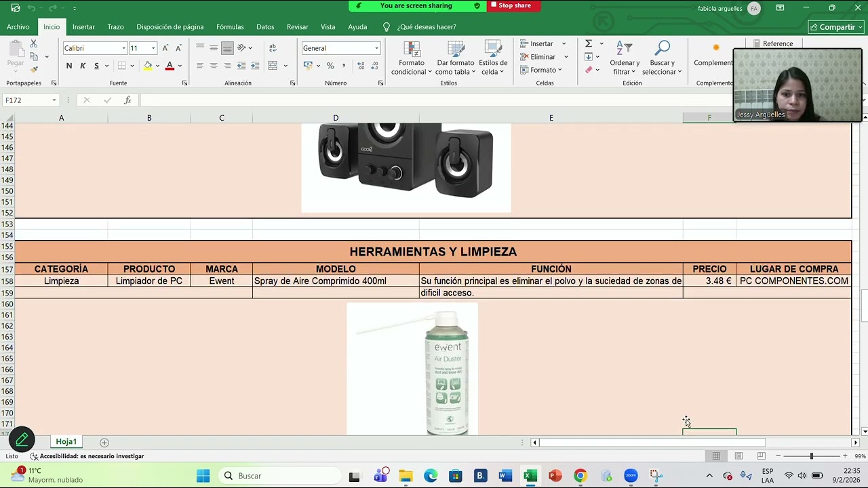Expand the Name Box dropdown arrow
The image size is (868, 488).
pyautogui.click(x=54, y=100)
